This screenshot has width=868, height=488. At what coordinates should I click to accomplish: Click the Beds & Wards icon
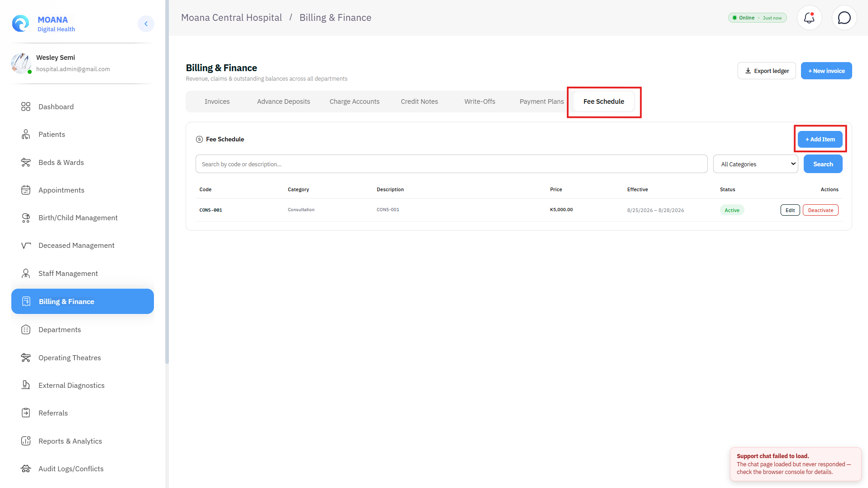pyautogui.click(x=26, y=162)
